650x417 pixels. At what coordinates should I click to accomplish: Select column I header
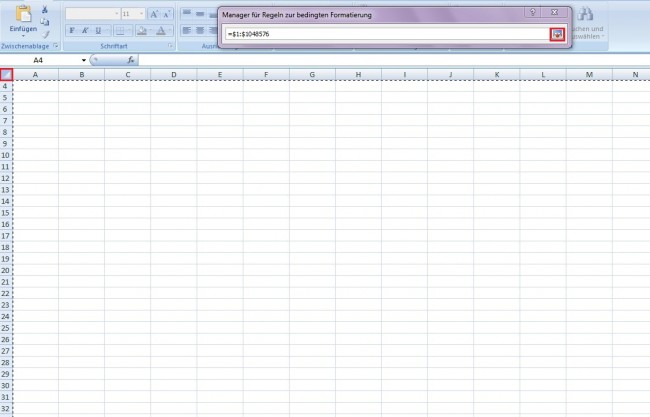pyautogui.click(x=405, y=75)
